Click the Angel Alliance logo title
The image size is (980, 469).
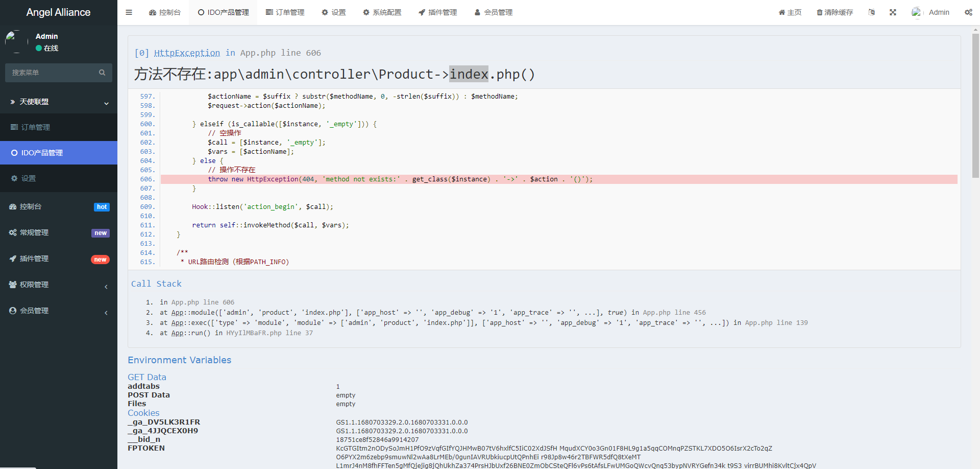pos(58,12)
